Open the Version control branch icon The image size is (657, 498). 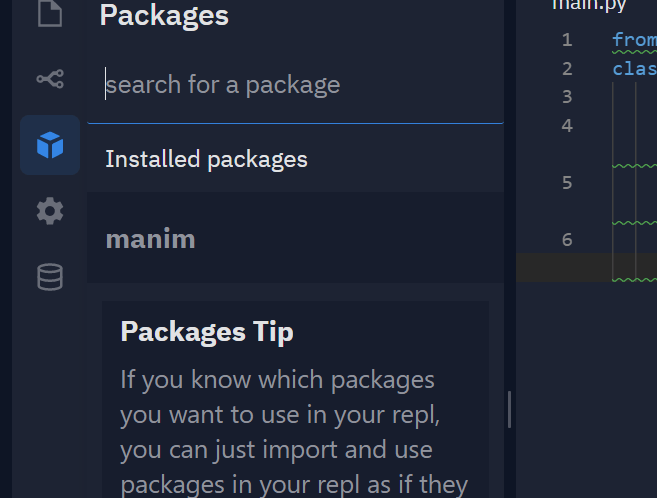click(x=50, y=79)
